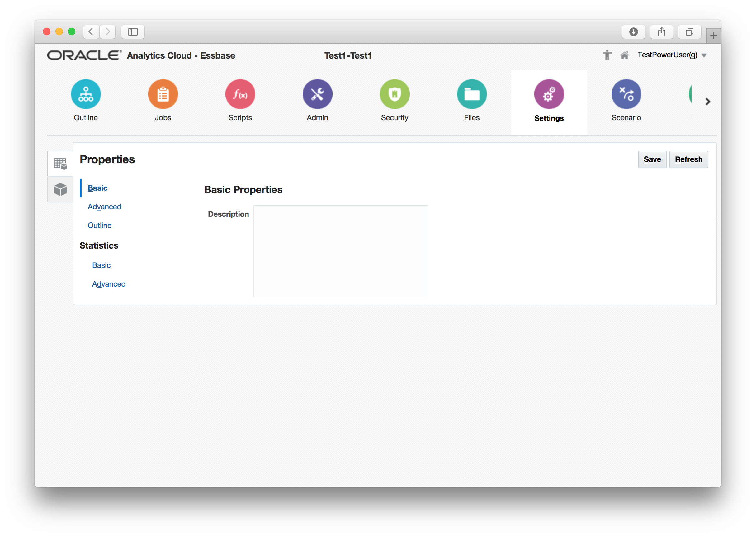Viewport: 756px width, 537px height.
Task: Open the cube panel on left sidebar
Action: (60, 189)
